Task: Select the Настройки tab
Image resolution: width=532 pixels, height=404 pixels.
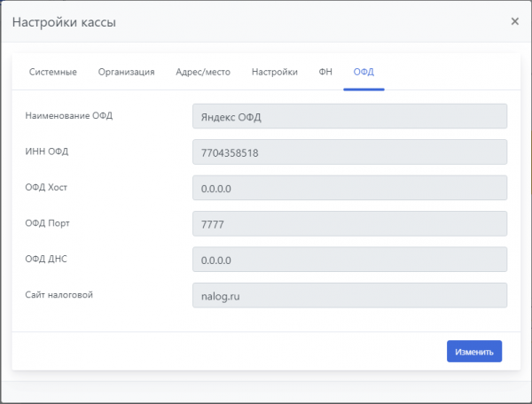Action: coord(274,72)
